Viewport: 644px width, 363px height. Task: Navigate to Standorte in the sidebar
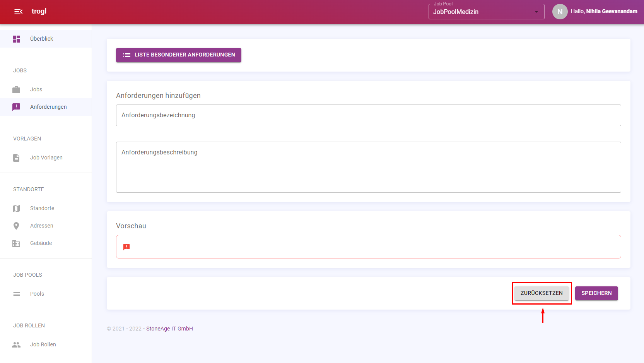pyautogui.click(x=46, y=208)
